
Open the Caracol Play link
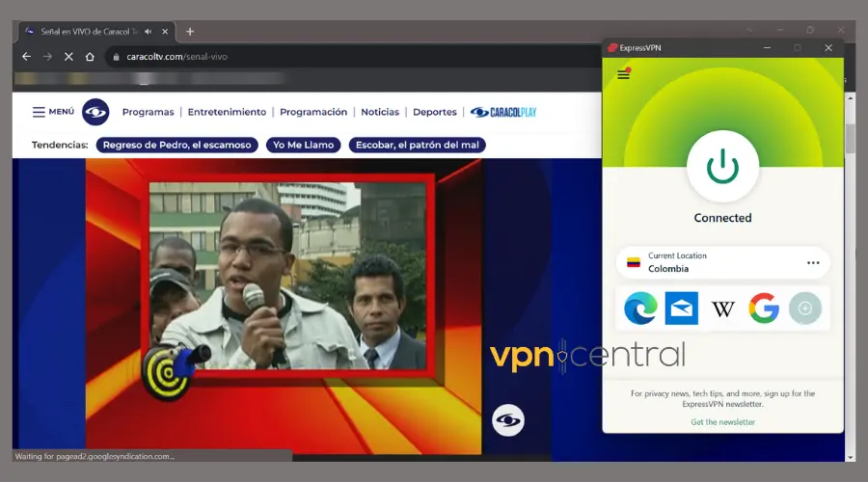coord(503,113)
